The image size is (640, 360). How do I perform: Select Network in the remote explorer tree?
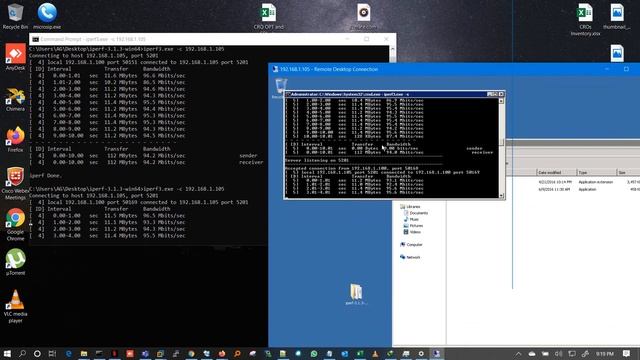click(410, 257)
